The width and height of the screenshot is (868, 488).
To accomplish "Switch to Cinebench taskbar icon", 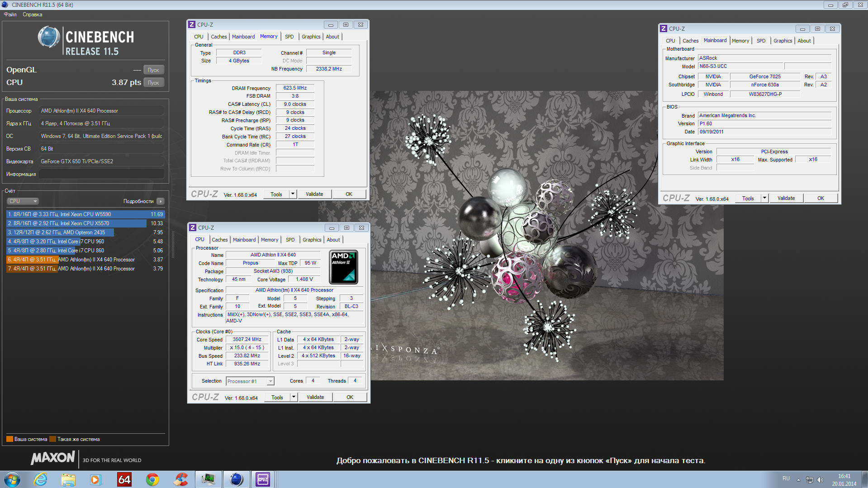I will 236,479.
